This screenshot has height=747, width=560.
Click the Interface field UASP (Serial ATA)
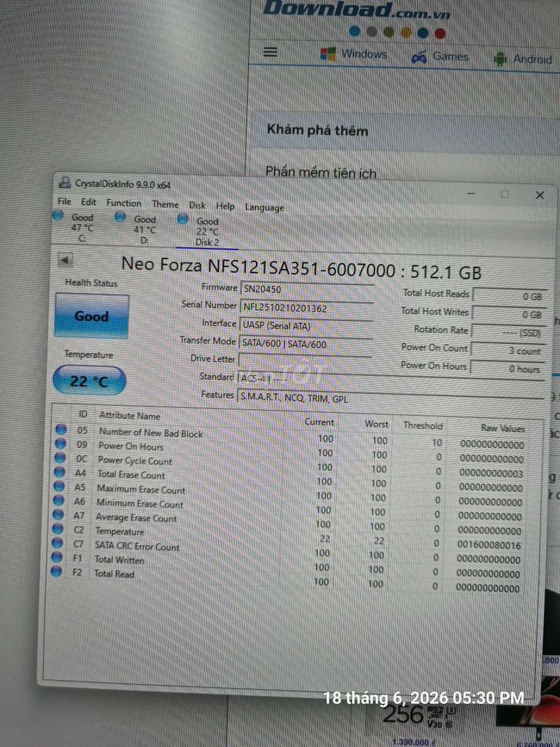[306, 326]
